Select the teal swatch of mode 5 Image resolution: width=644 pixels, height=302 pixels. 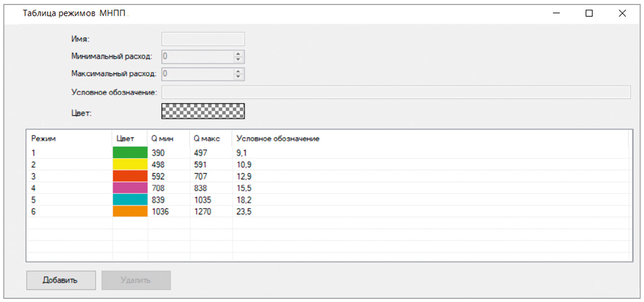(130, 200)
